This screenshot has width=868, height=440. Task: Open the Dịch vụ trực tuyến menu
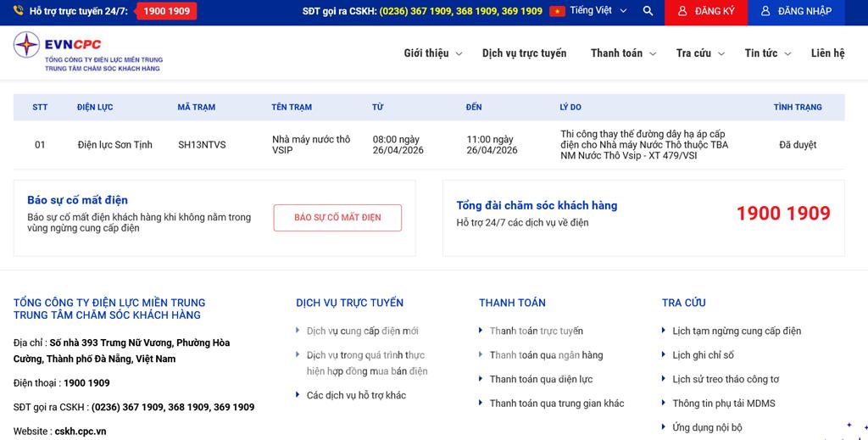(x=524, y=53)
